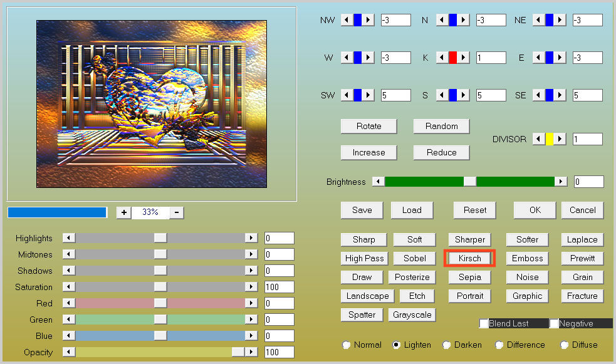The image size is (616, 364).
Task: Click Highlights slider left arrow
Action: point(69,238)
